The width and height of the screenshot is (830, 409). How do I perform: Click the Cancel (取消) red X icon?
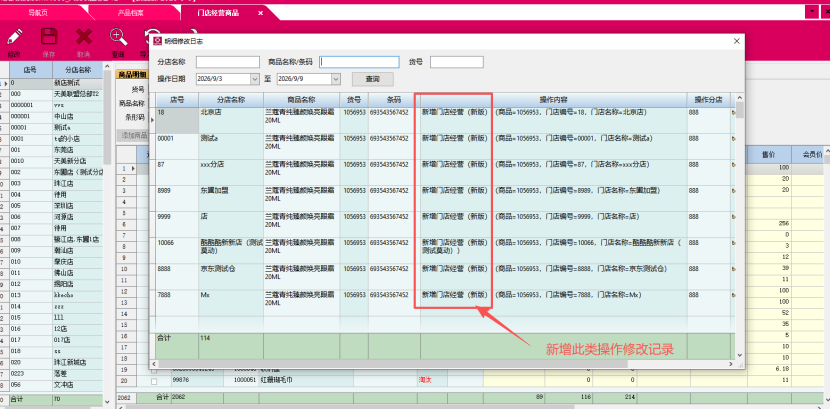point(84,37)
